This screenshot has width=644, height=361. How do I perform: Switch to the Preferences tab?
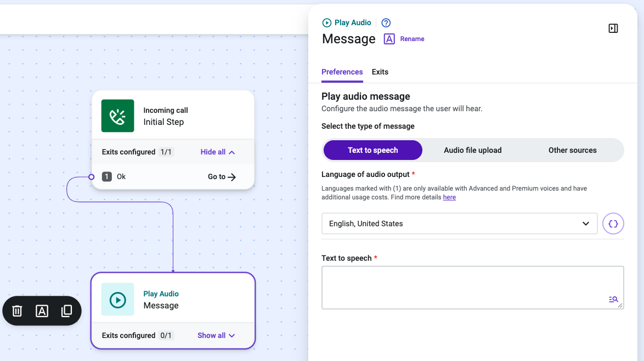coord(342,72)
